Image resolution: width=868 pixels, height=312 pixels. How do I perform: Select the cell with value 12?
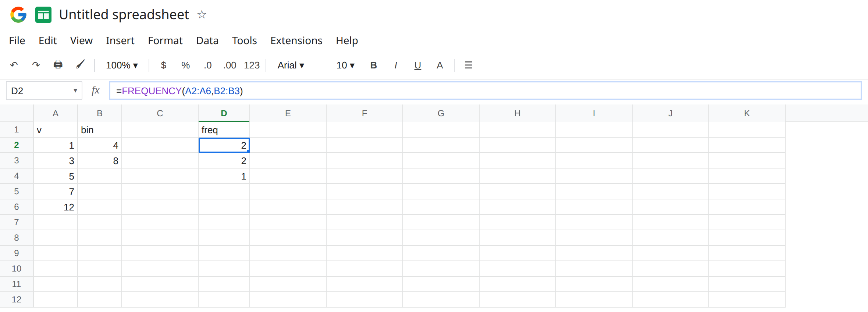coord(56,207)
